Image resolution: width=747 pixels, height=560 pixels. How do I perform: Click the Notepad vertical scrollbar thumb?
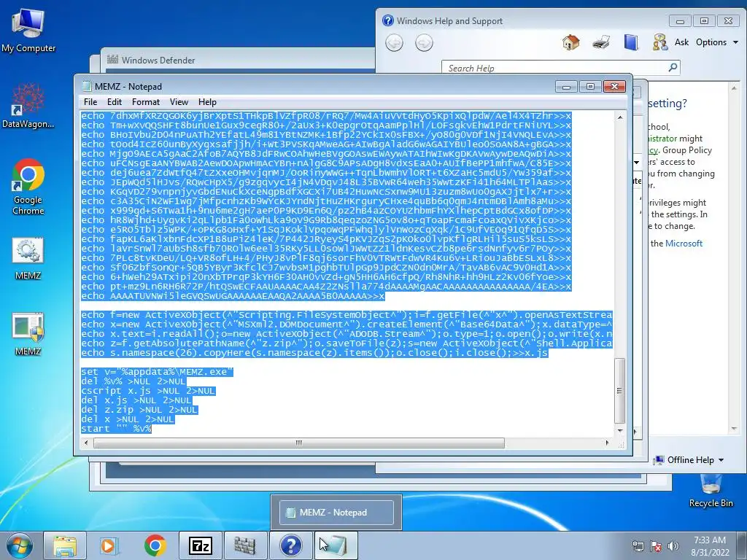click(620, 391)
